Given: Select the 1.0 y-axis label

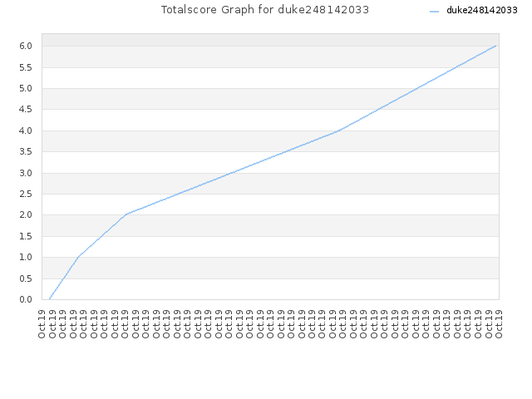Looking at the screenshot, I should pyautogui.click(x=26, y=257).
